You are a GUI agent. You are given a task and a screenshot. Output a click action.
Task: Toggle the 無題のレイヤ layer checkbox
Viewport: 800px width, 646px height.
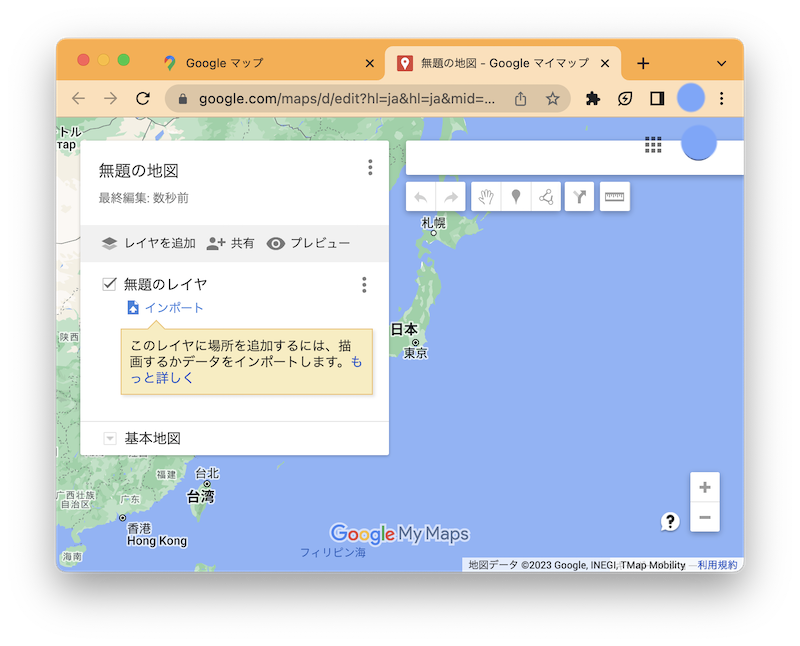coord(110,284)
